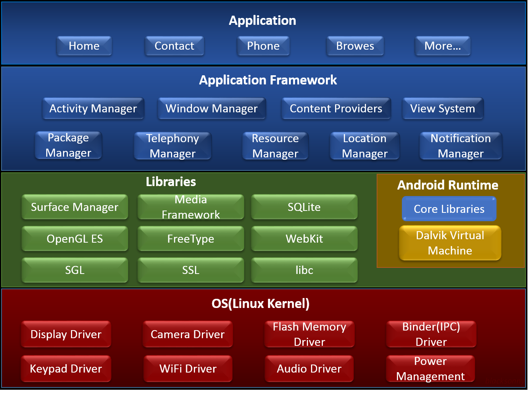Expand the Application Framework layer
This screenshot has width=532, height=397.
tap(268, 80)
